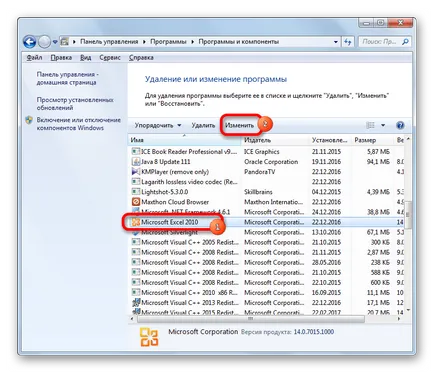Click Oracle Corporation publisher cell
The image size is (434, 373).
click(271, 162)
